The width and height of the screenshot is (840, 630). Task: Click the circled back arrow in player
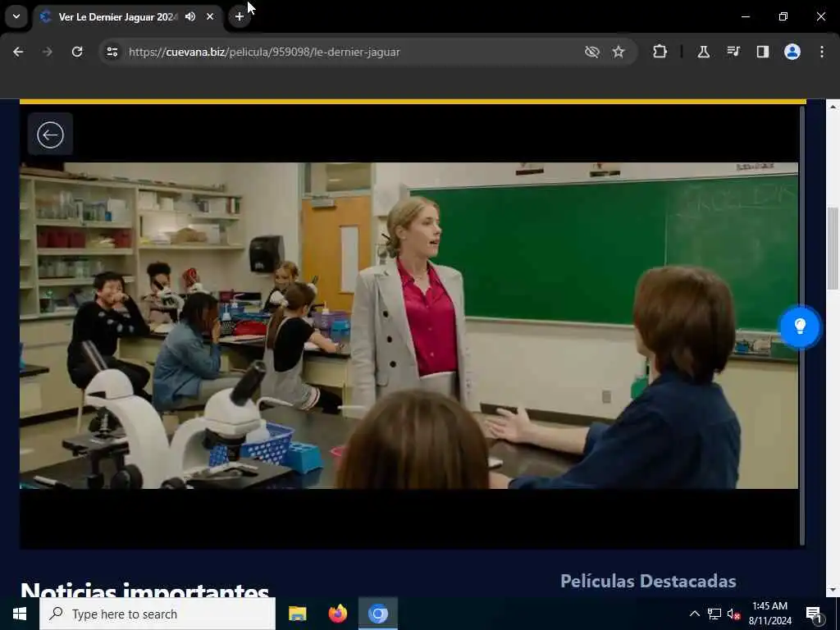point(50,135)
